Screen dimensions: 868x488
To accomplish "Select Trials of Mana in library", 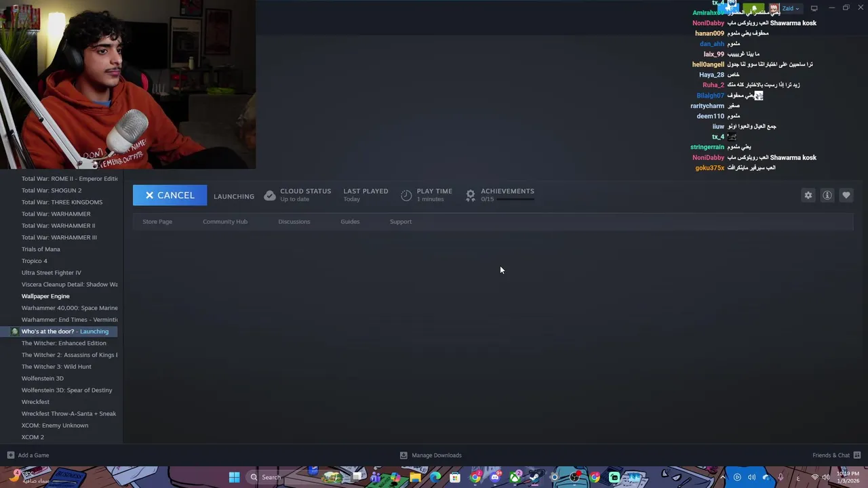I will 41,249.
